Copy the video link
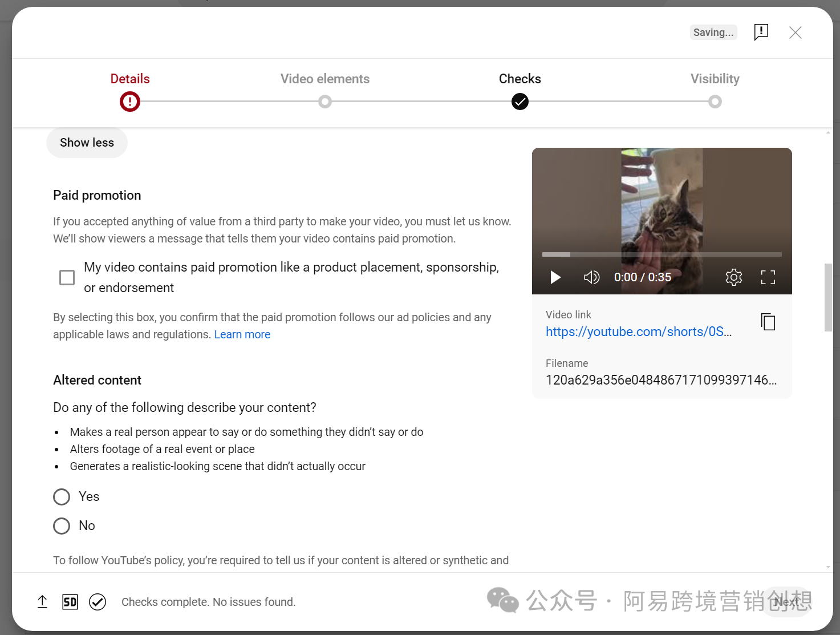Image resolution: width=840 pixels, height=635 pixels. (768, 322)
